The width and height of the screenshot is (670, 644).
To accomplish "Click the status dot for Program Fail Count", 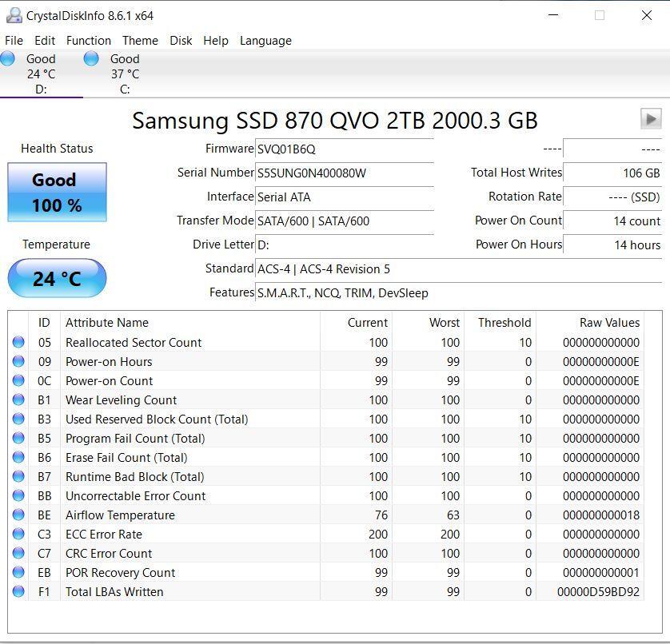I will point(18,438).
